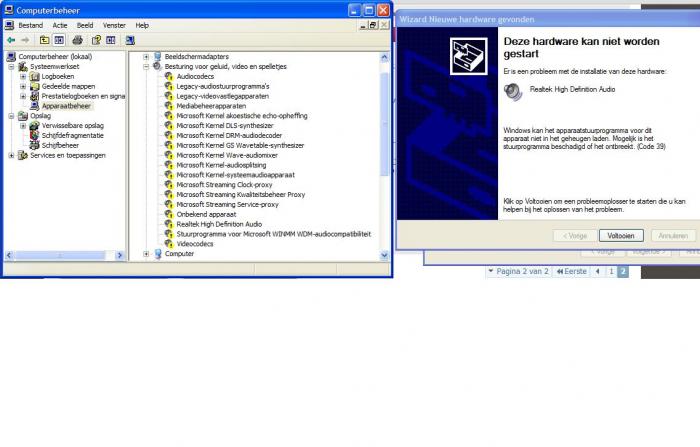Select Computerbeheer (lokaal) root node

[55, 57]
